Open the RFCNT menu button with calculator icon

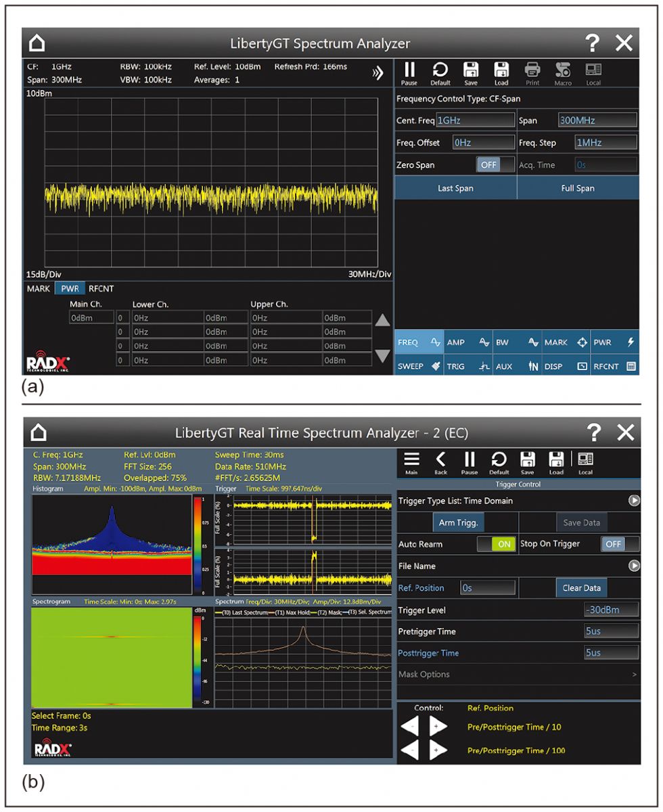[615, 366]
